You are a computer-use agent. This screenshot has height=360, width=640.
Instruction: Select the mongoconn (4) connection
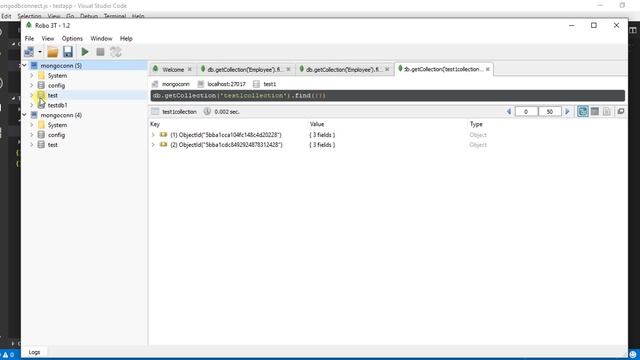(61, 115)
